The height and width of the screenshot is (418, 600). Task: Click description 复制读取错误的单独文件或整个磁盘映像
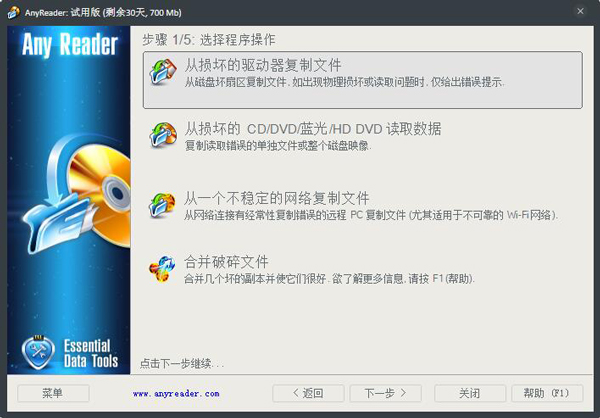coord(278,146)
